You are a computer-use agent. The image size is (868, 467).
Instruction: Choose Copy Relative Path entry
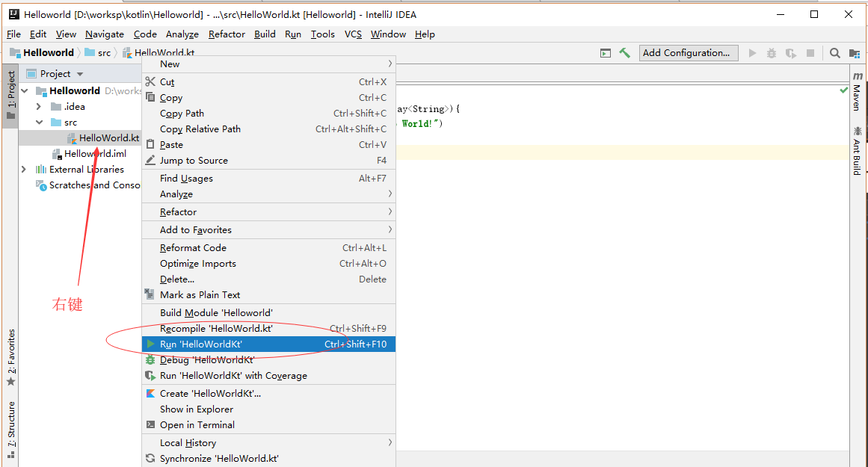coord(268,129)
